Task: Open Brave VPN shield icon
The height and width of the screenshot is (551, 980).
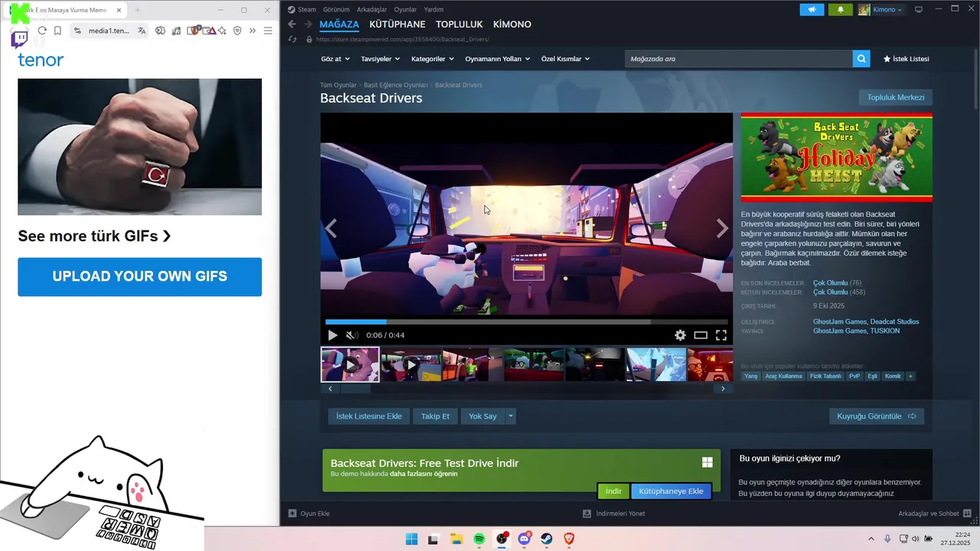Action: click(237, 31)
